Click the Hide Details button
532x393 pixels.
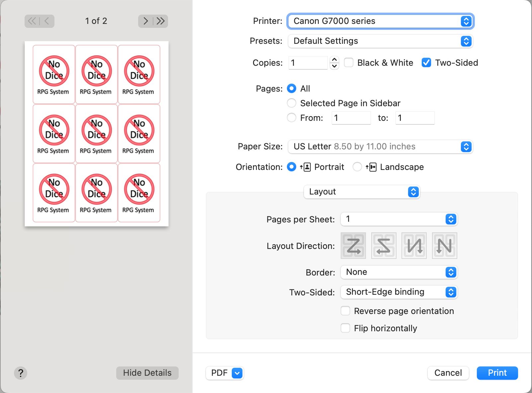(x=147, y=373)
